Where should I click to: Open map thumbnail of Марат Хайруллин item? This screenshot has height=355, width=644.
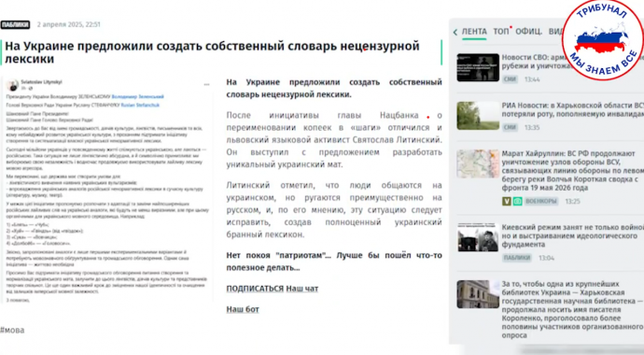pos(478,163)
